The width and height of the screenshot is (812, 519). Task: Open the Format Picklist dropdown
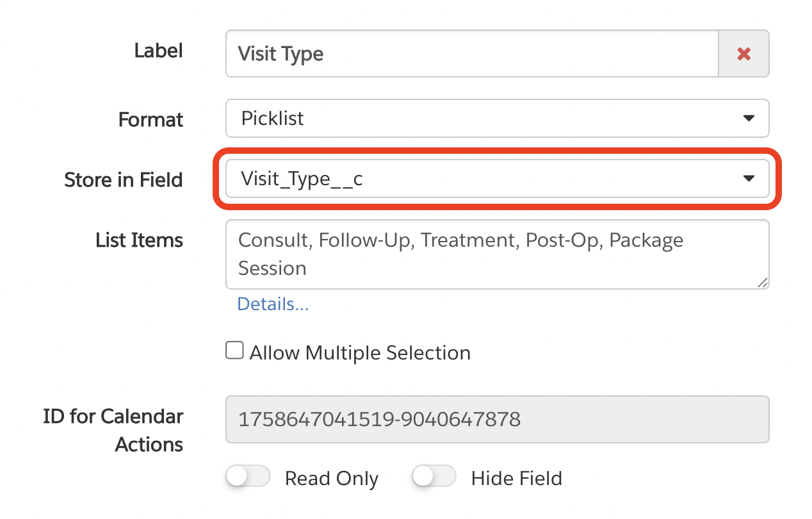(496, 119)
